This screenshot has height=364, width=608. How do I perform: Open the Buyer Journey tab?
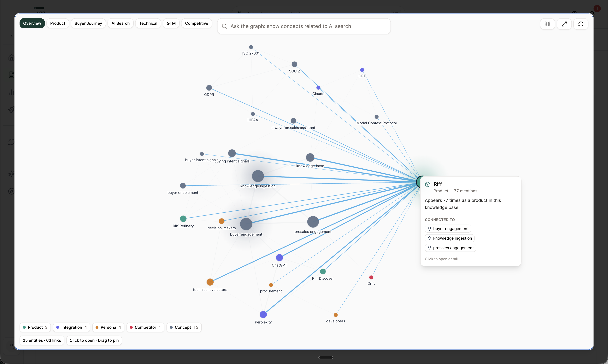(88, 23)
